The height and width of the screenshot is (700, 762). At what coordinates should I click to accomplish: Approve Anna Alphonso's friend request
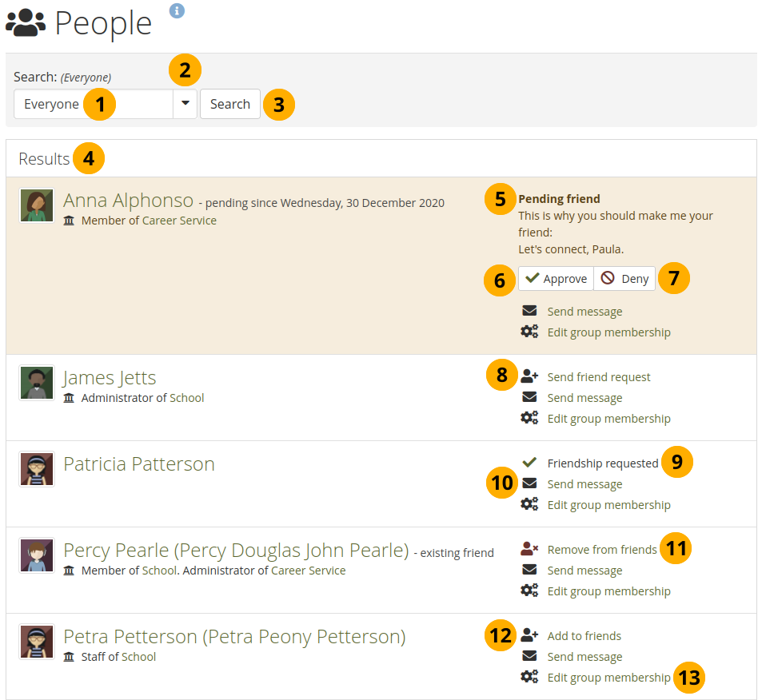point(557,279)
